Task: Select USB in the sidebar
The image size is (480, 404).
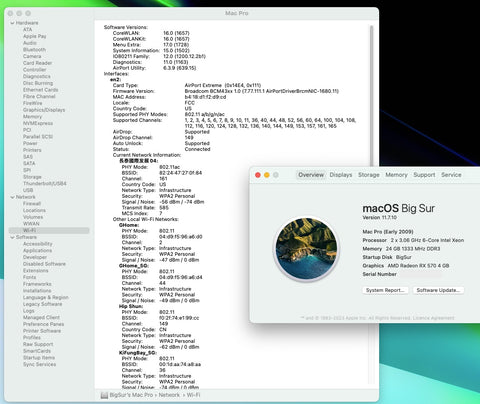Action: 28,190
